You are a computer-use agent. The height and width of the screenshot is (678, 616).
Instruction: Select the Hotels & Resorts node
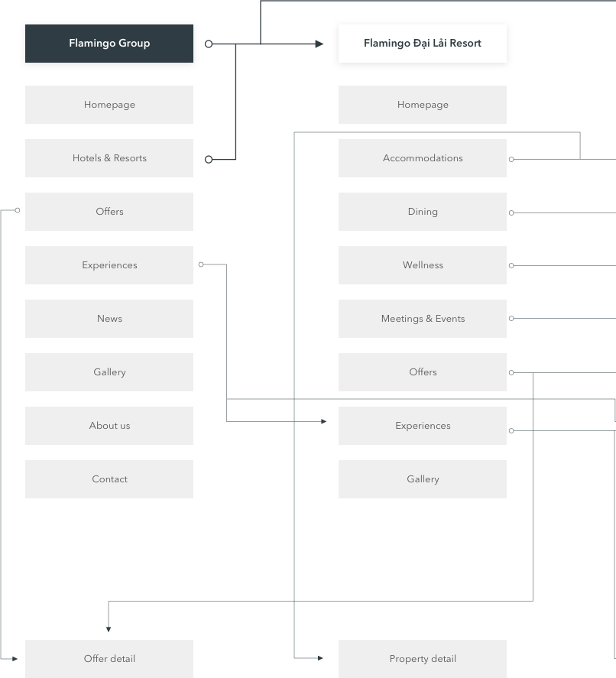tap(109, 158)
